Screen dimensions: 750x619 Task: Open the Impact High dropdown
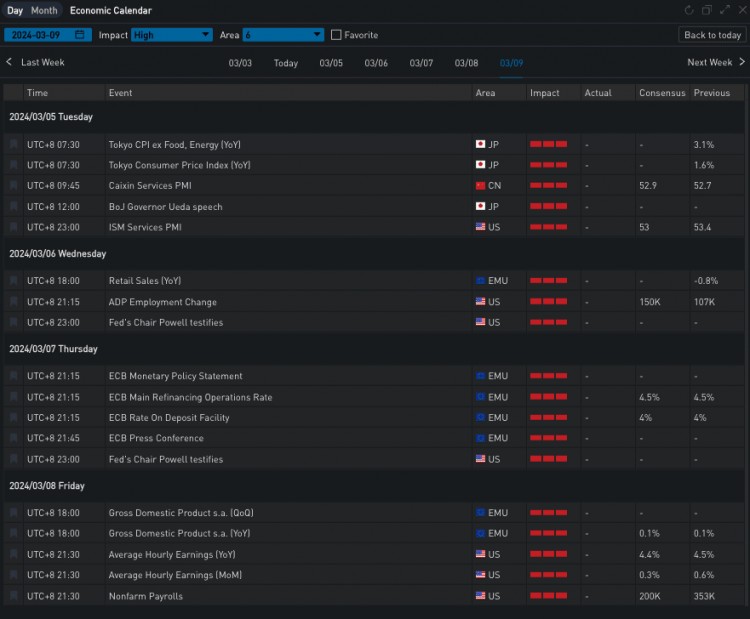172,35
